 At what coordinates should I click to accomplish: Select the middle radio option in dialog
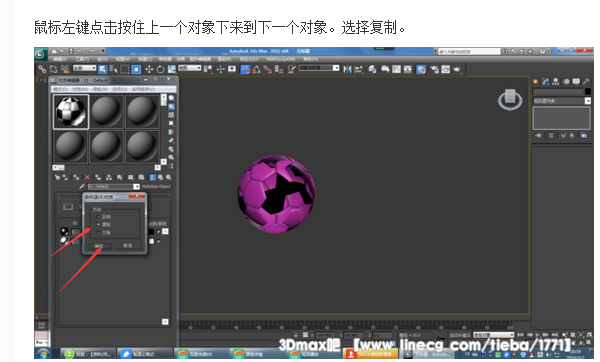coord(98,224)
